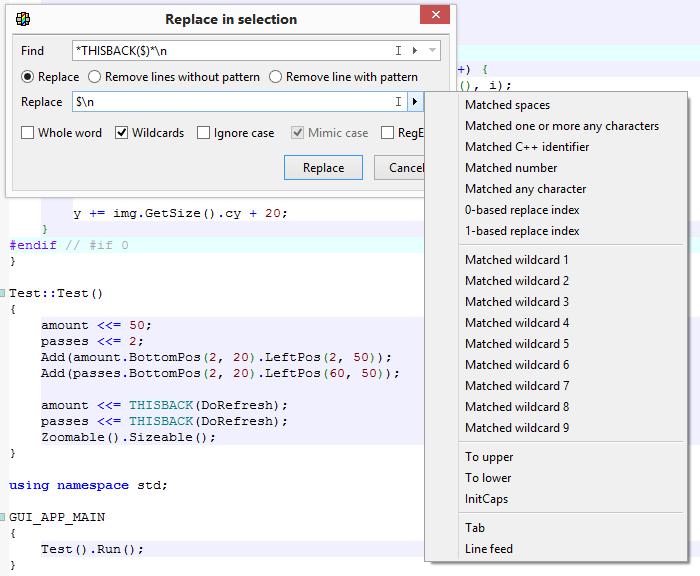
Task: Choose Line feed from the popup menu
Action: click(x=489, y=549)
